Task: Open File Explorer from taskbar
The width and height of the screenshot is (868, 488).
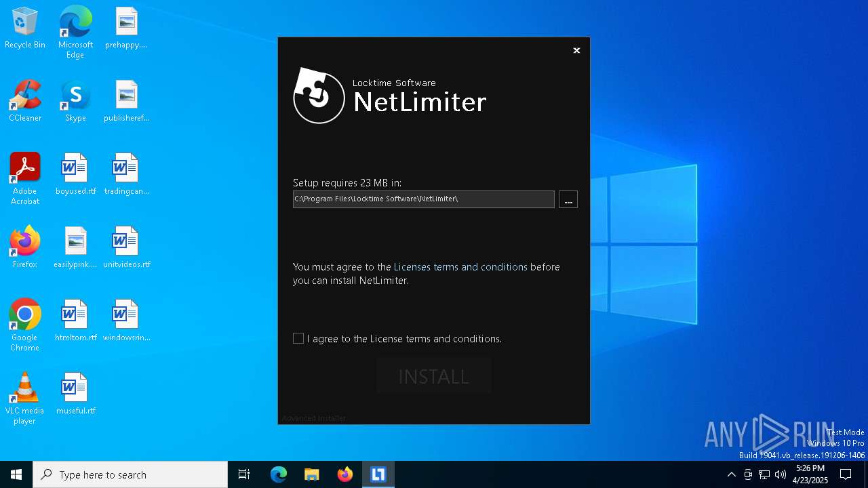Action: pos(312,474)
